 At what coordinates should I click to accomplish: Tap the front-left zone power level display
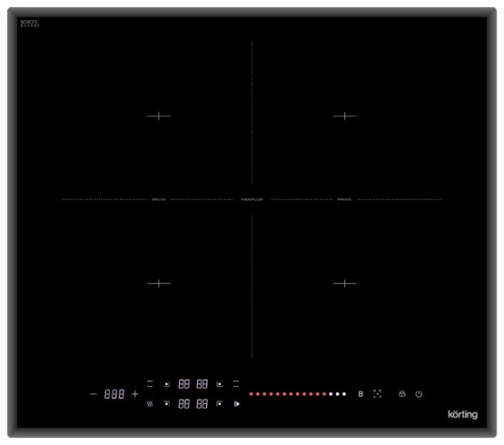pyautogui.click(x=184, y=404)
